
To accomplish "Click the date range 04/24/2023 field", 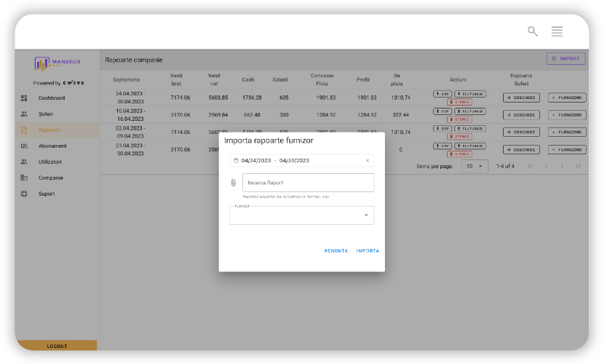I will 301,160.
